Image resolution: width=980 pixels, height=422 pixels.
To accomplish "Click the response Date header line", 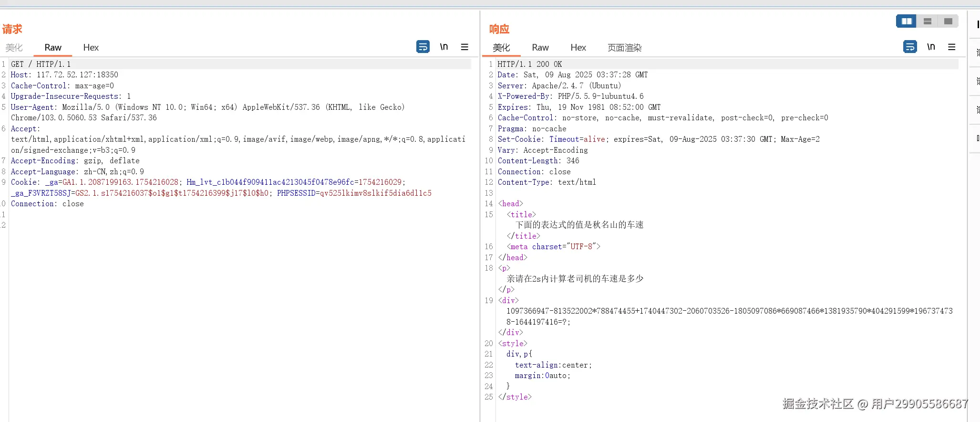I will pyautogui.click(x=573, y=74).
